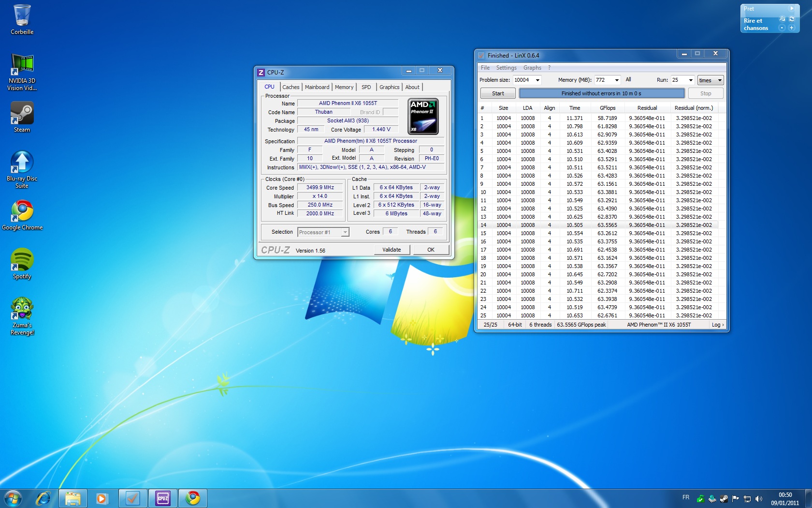Click the LinX finished progress bar
This screenshot has width=812, height=508.
(x=601, y=93)
